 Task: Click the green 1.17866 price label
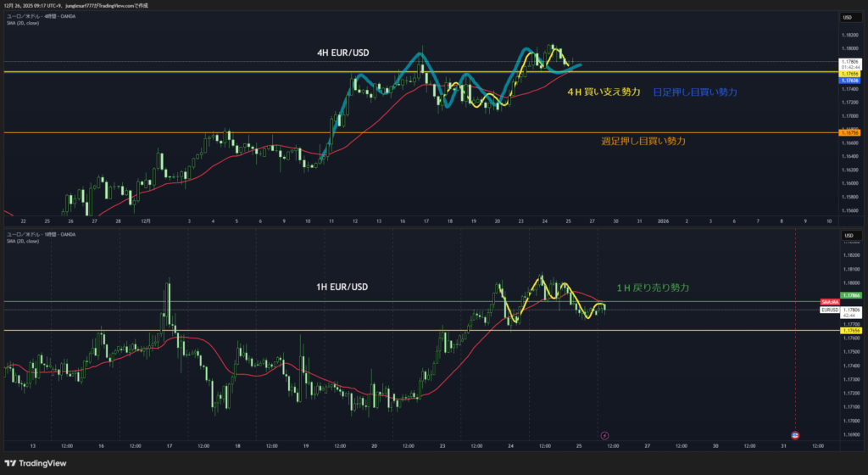[x=850, y=295]
